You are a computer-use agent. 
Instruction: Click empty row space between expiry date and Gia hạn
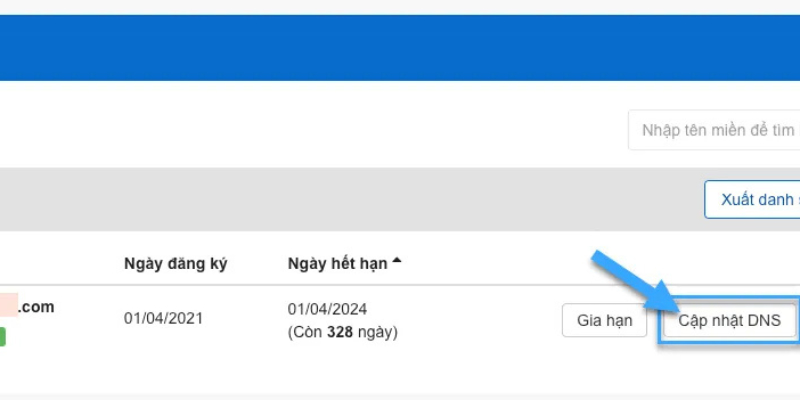pos(480,320)
